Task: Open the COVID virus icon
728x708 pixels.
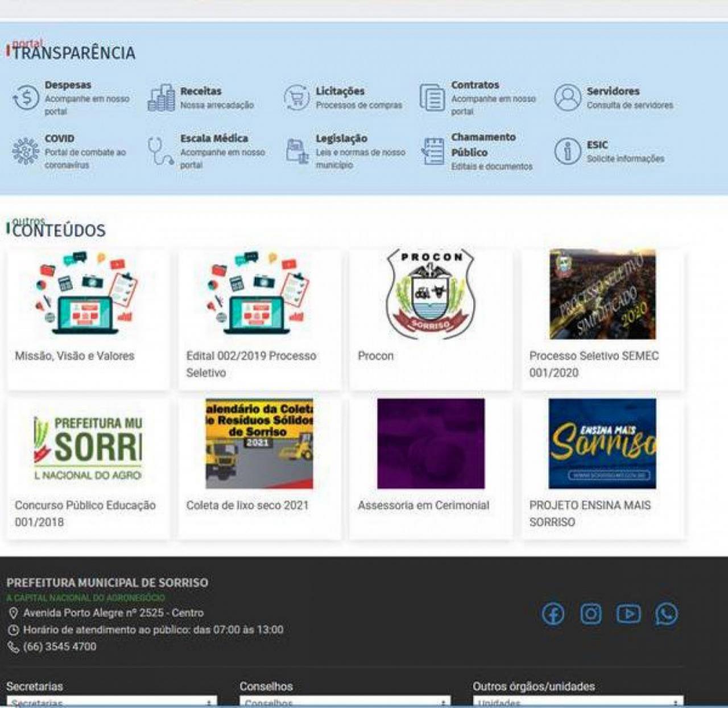Action: pos(26,151)
